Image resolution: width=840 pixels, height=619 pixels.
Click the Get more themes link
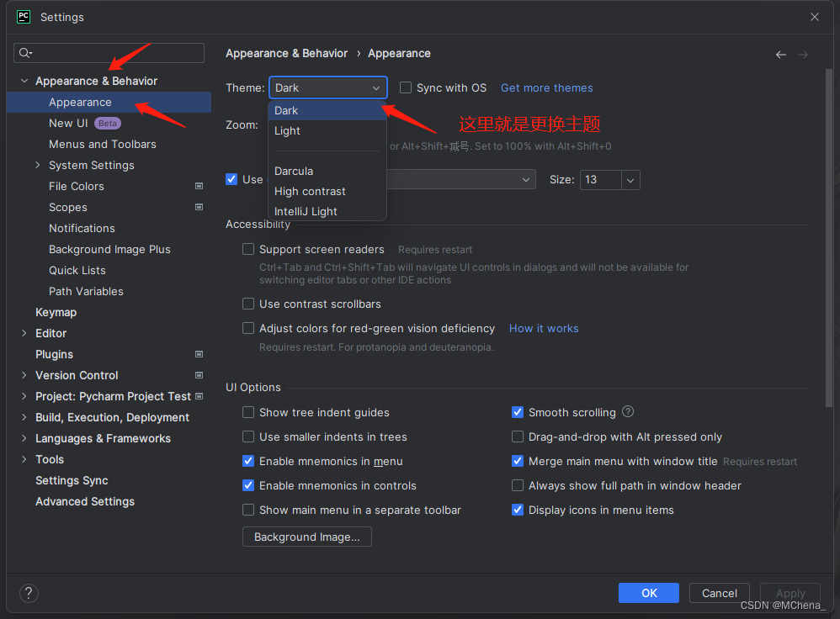tap(546, 87)
